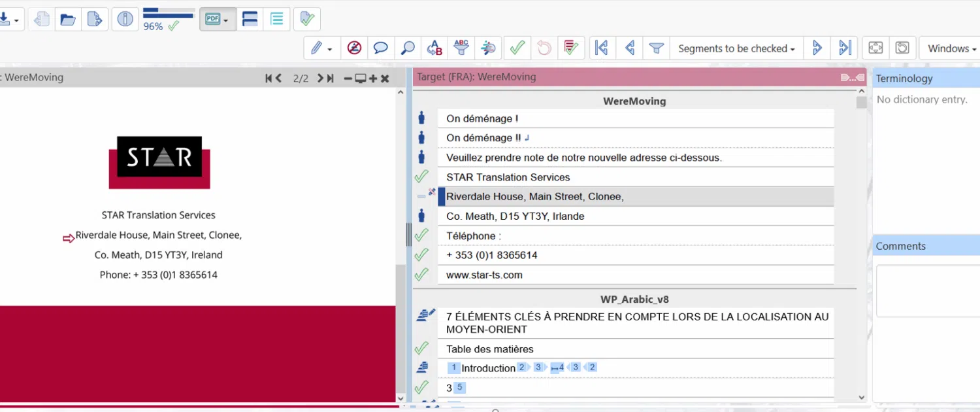Click the 2/2 page indicator
980x412 pixels.
(301, 78)
